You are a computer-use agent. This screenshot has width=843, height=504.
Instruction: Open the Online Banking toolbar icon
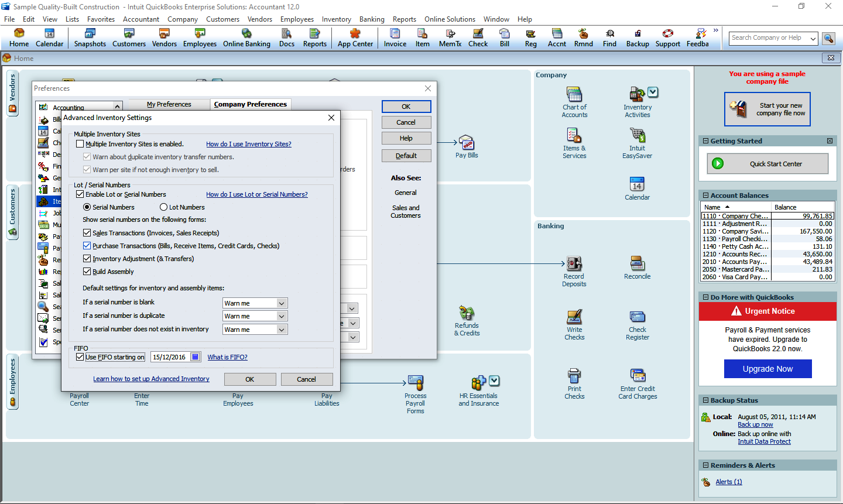pos(246,38)
